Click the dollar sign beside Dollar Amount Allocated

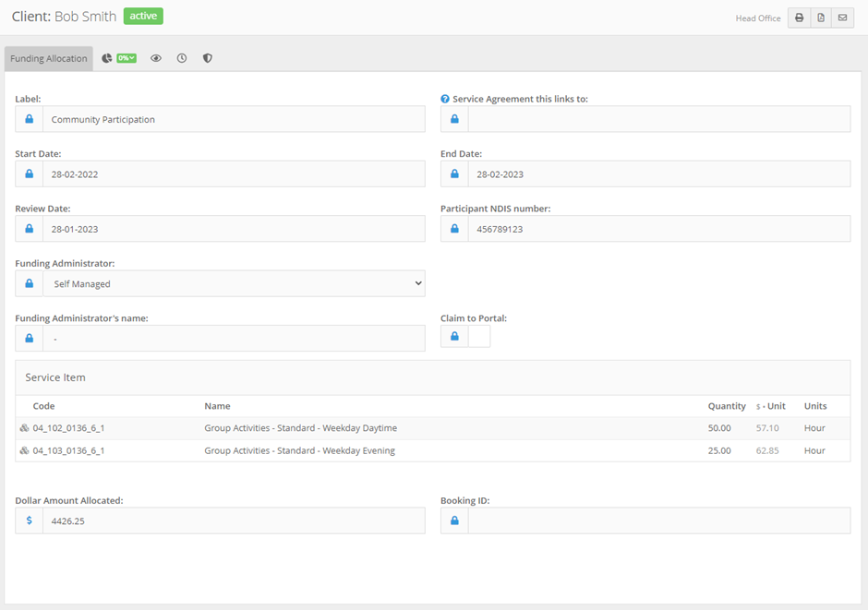pyautogui.click(x=30, y=520)
